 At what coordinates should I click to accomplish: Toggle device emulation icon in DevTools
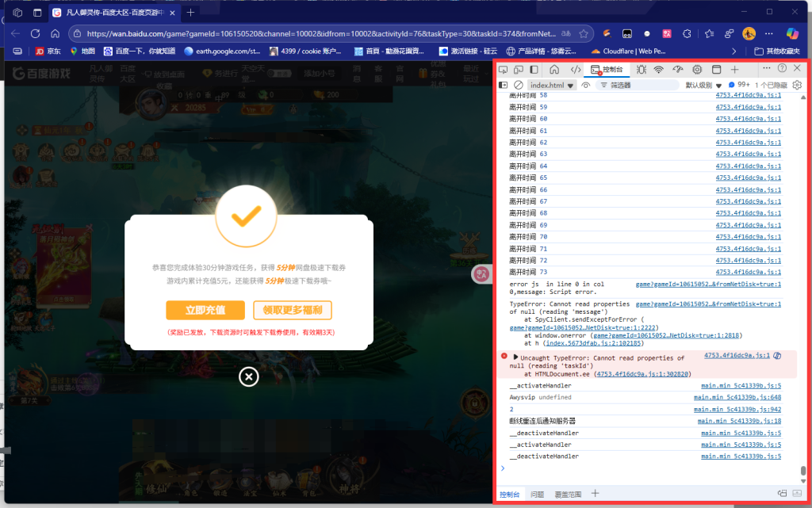click(519, 69)
